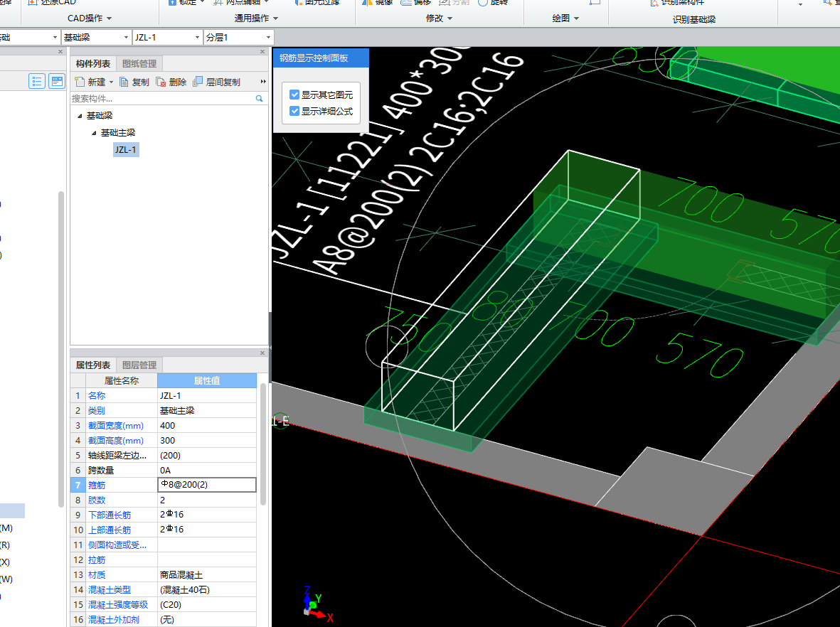840x627 pixels.
Task: Click the 混凝土强度等级 property link
Action: (x=118, y=604)
